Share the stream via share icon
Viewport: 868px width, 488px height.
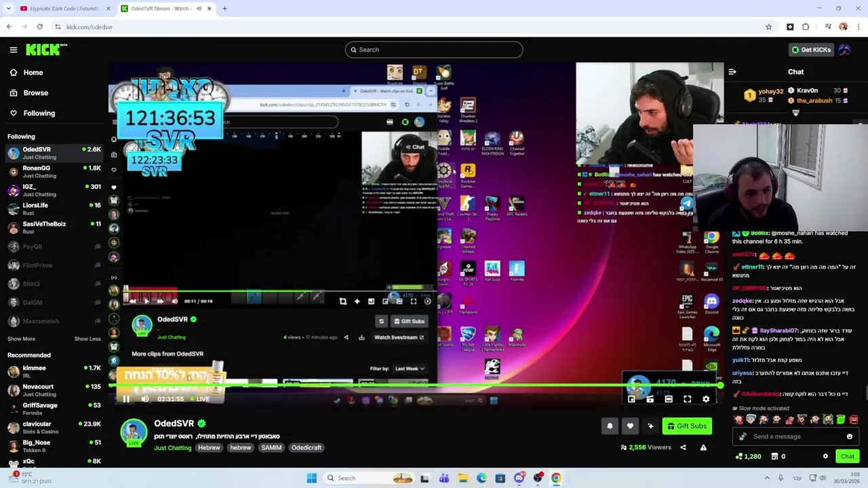pyautogui.click(x=683, y=447)
